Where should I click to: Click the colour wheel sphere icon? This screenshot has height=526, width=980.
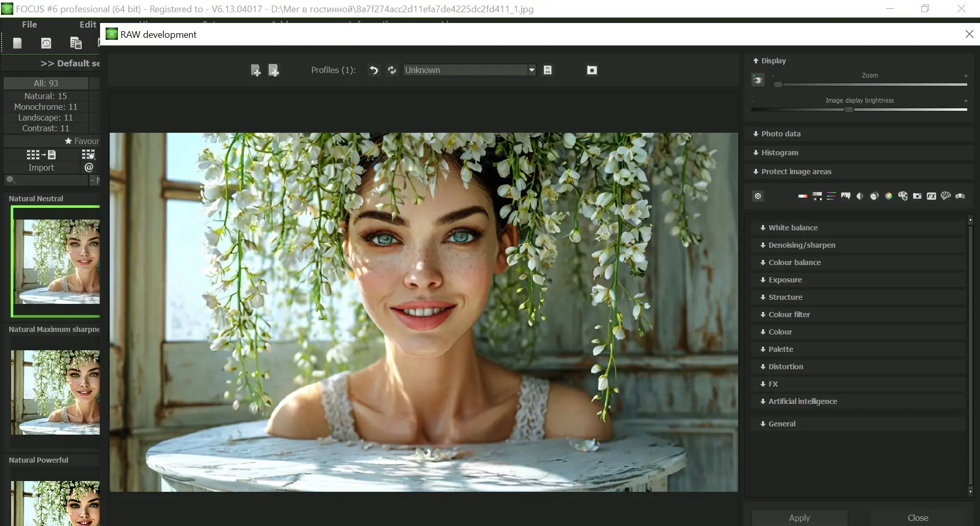(889, 196)
